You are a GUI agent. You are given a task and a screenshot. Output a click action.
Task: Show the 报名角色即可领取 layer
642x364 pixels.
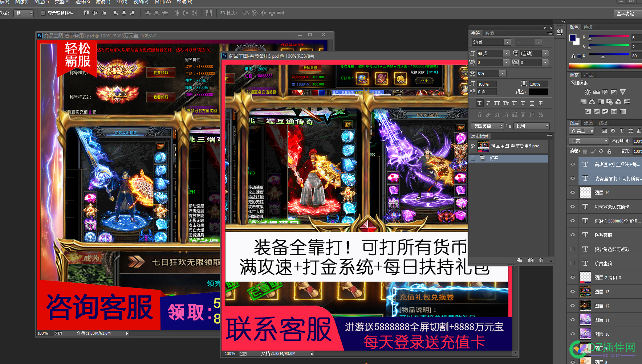coord(573,249)
